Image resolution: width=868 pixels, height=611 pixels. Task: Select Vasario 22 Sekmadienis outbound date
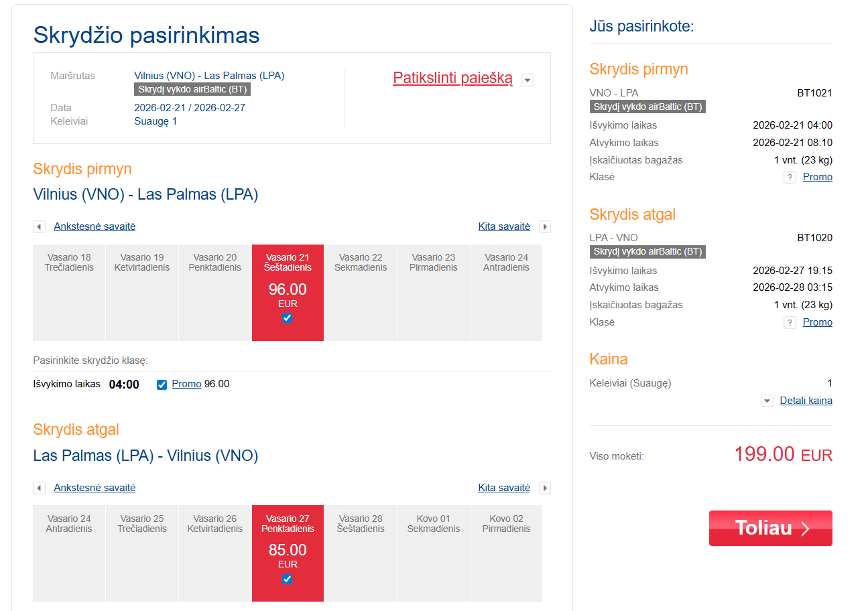[361, 292]
